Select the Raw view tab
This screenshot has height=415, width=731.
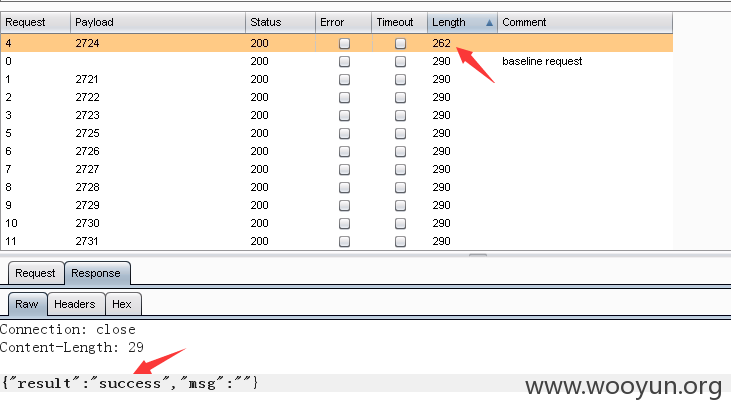pyautogui.click(x=27, y=304)
